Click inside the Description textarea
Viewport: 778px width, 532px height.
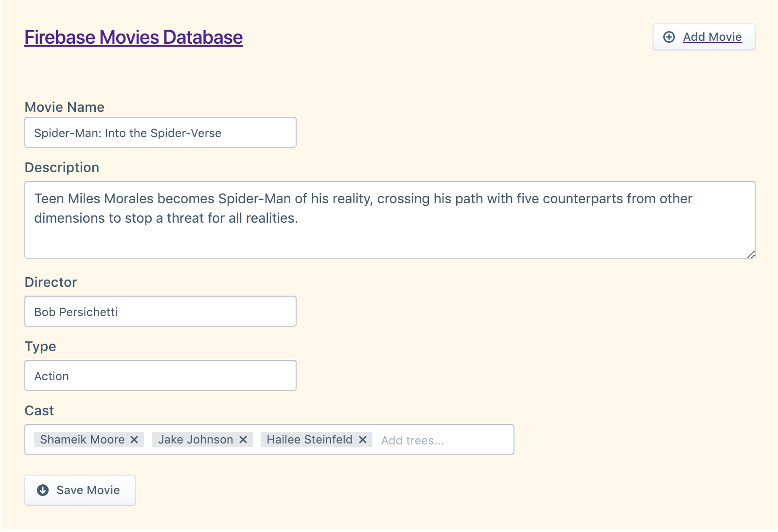click(x=390, y=220)
